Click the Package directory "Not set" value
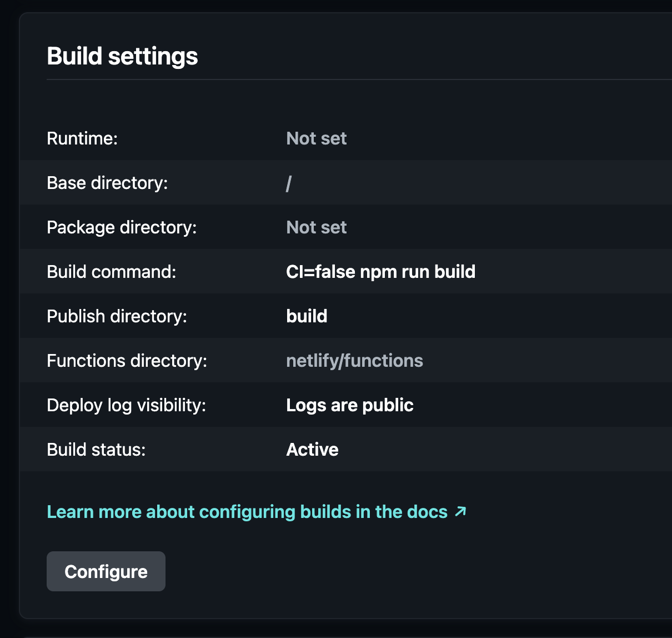672x638 pixels. pyautogui.click(x=316, y=227)
